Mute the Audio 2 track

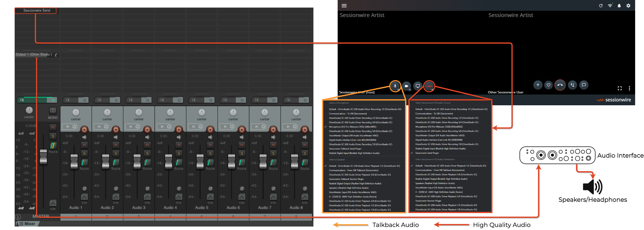point(116,145)
